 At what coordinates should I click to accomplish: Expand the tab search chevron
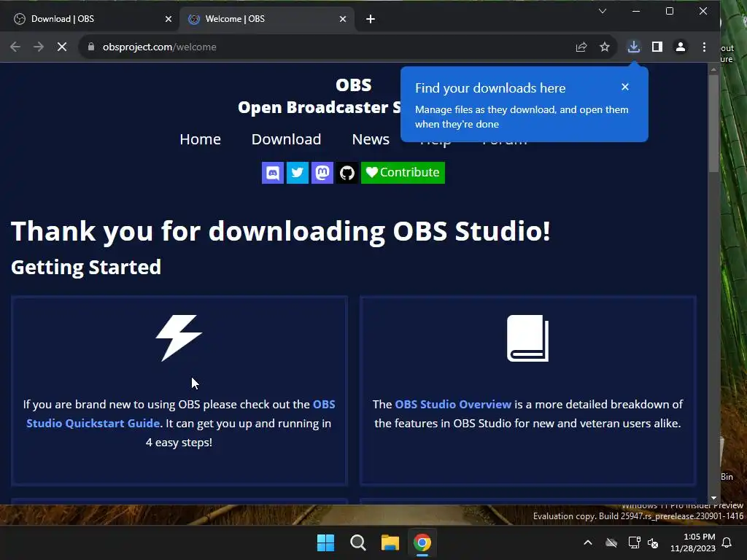pyautogui.click(x=602, y=11)
